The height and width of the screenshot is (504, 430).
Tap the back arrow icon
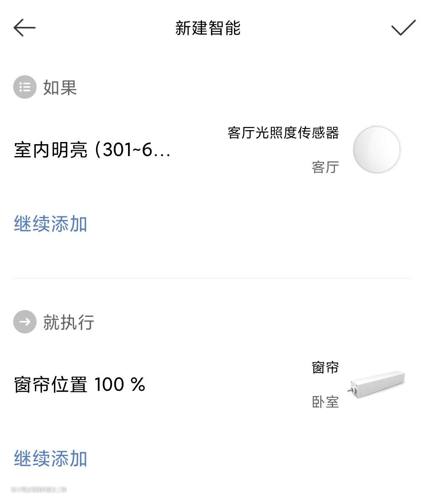coord(24,28)
